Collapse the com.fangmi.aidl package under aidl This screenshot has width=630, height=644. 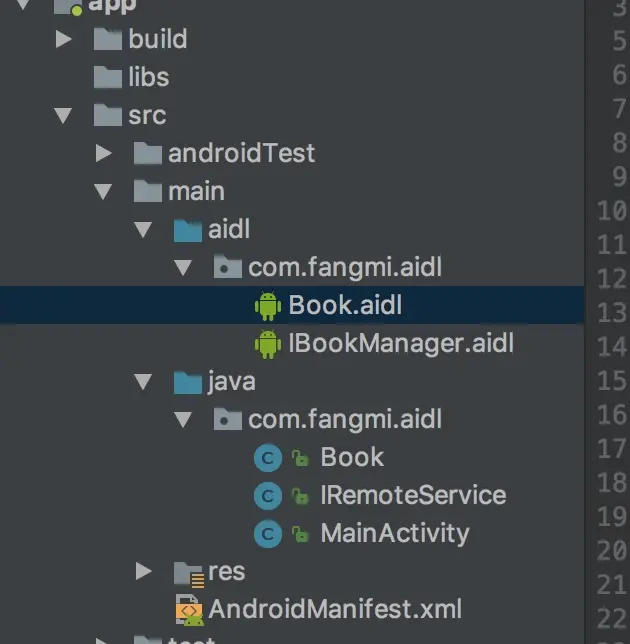click(x=183, y=268)
